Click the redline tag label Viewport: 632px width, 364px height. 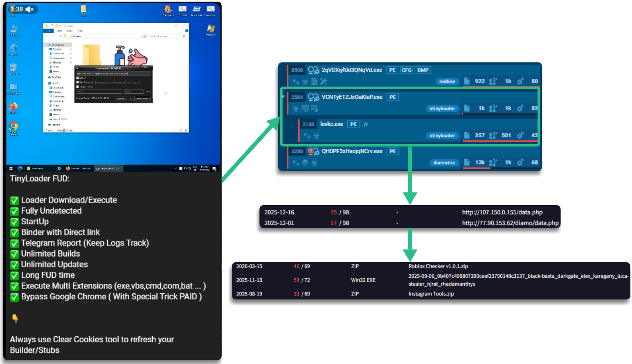[x=447, y=81]
